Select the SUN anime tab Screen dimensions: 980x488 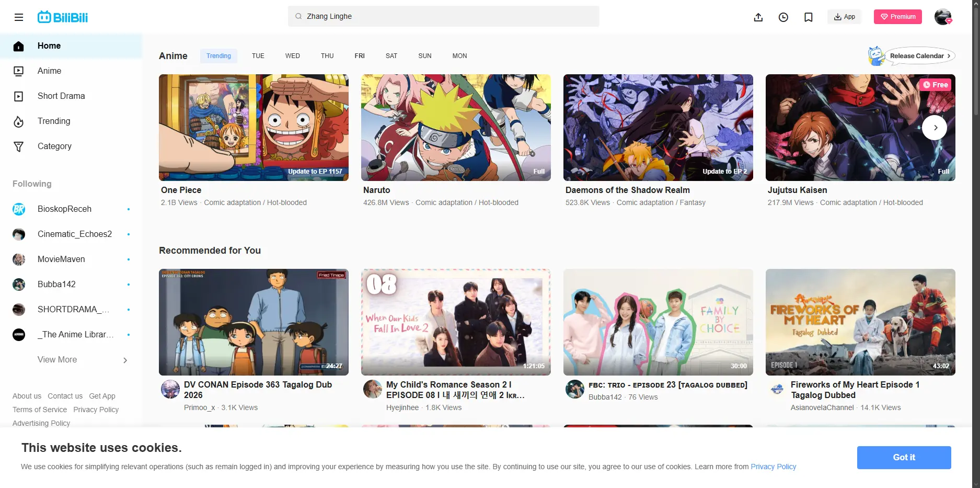coord(425,56)
